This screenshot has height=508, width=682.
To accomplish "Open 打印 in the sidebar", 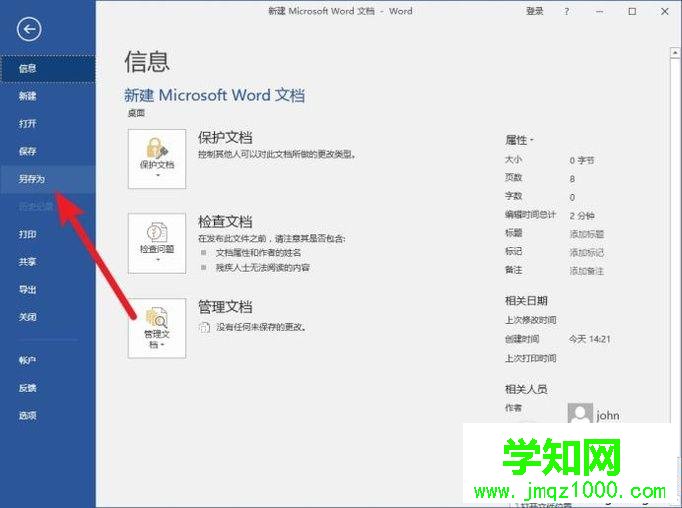I will (x=47, y=234).
